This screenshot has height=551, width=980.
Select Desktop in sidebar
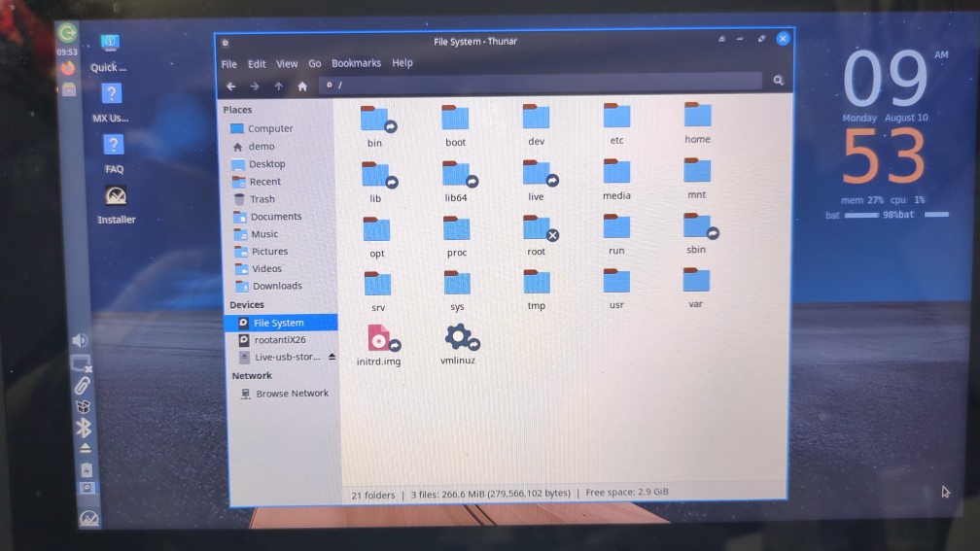(x=259, y=163)
